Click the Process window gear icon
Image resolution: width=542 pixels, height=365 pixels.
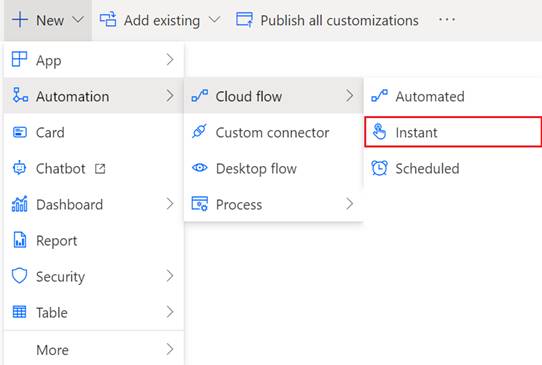200,204
